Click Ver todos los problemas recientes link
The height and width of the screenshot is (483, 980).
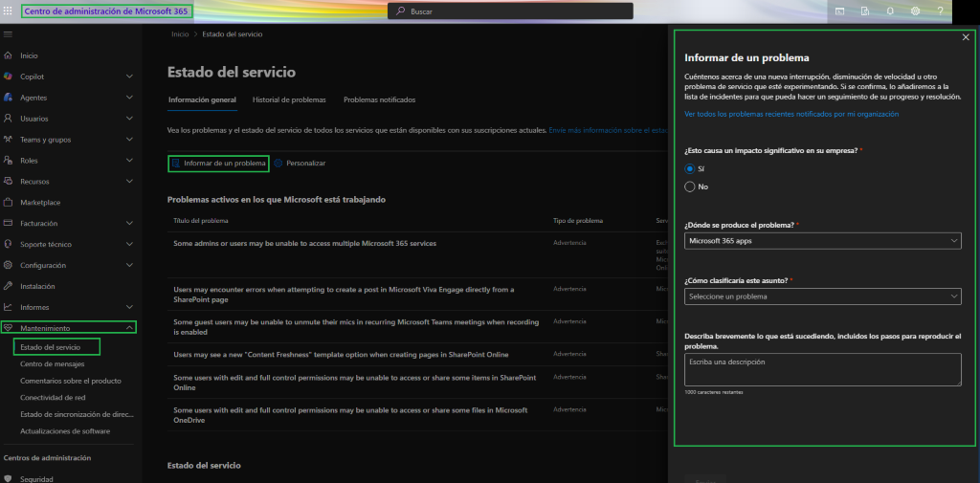coord(791,115)
